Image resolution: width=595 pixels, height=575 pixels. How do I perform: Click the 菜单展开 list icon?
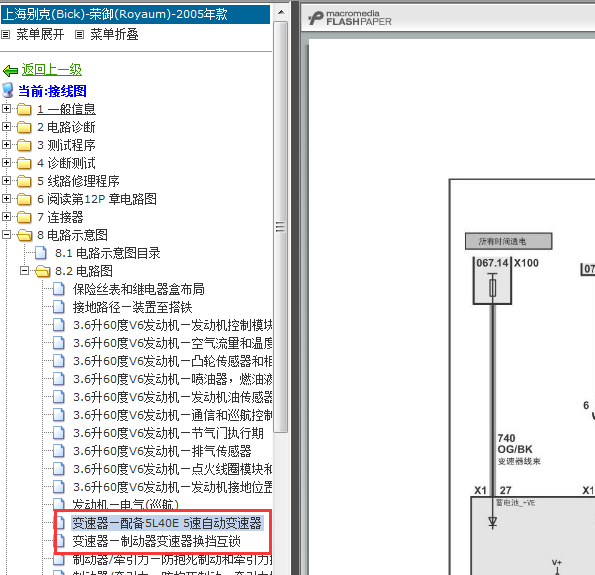(5, 35)
